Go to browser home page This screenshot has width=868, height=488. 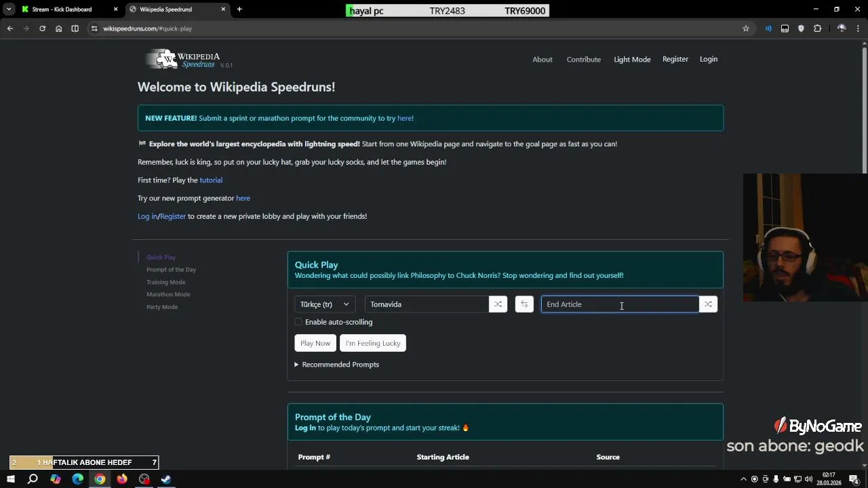[x=58, y=28]
